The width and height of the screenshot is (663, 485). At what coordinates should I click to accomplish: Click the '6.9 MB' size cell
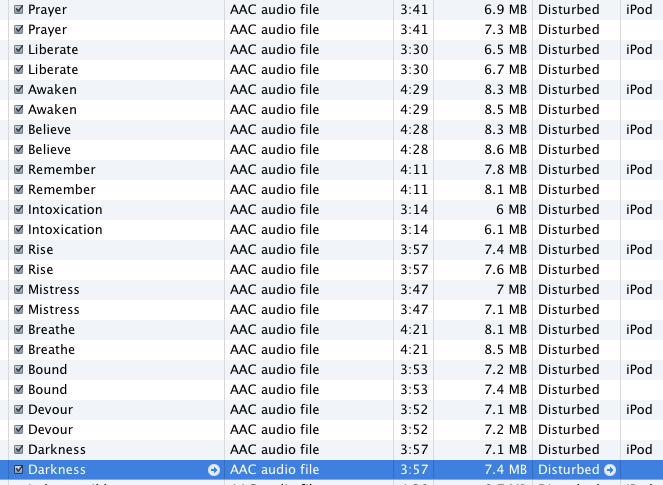click(x=505, y=9)
